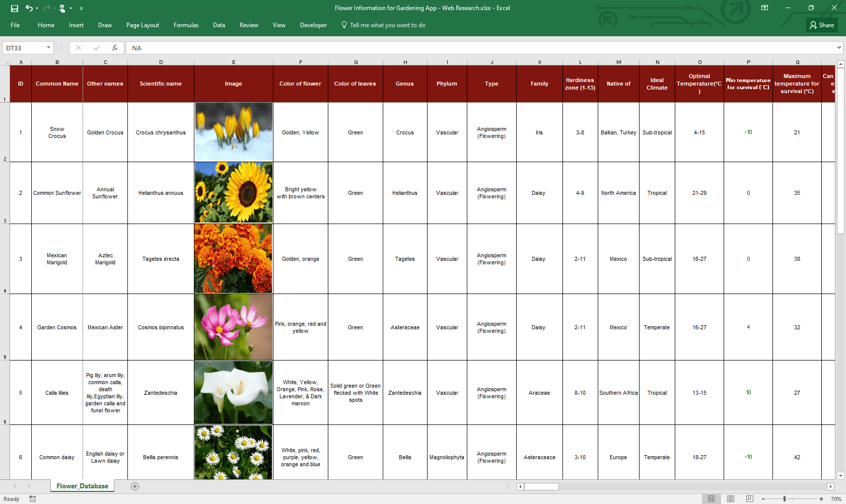
Task: Open the Data ribbon tab
Action: pos(219,25)
